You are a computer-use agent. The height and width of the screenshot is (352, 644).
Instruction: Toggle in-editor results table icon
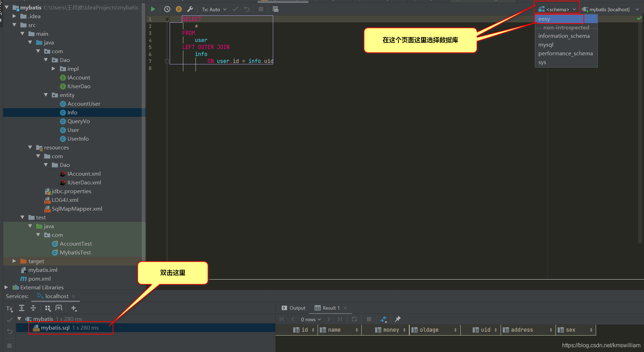[275, 9]
